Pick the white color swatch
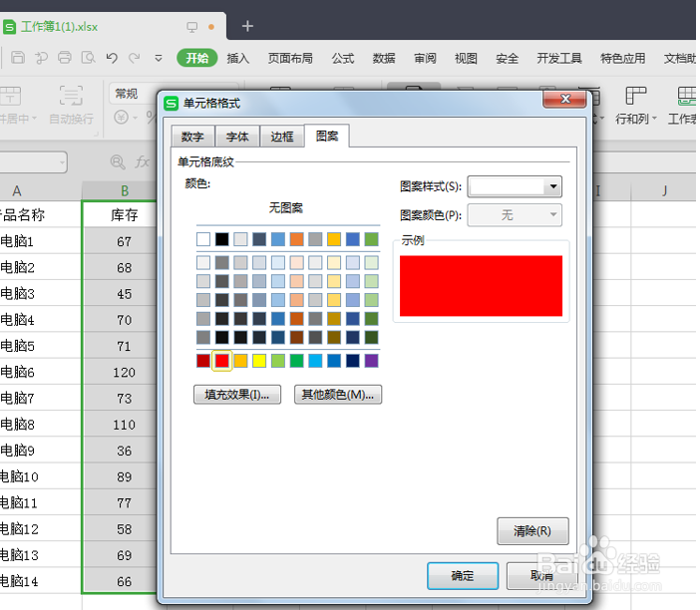This screenshot has width=700, height=610. 203,239
